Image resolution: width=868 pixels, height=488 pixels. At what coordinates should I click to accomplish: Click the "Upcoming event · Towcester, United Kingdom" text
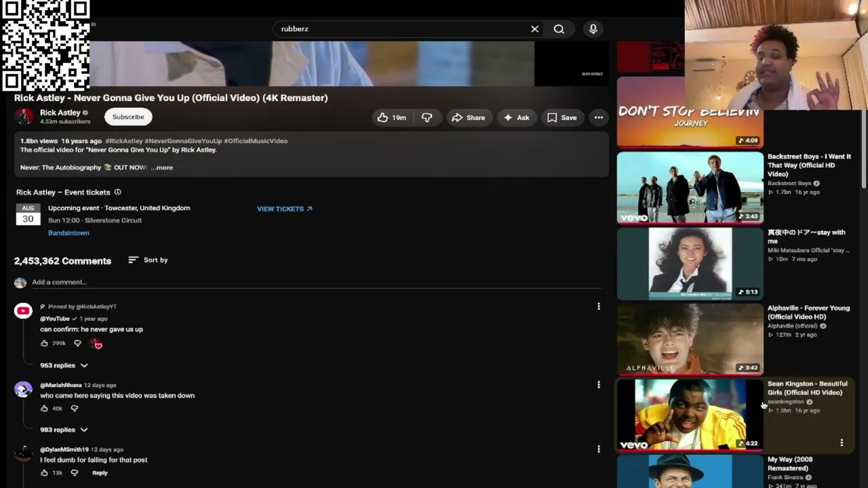click(x=119, y=208)
